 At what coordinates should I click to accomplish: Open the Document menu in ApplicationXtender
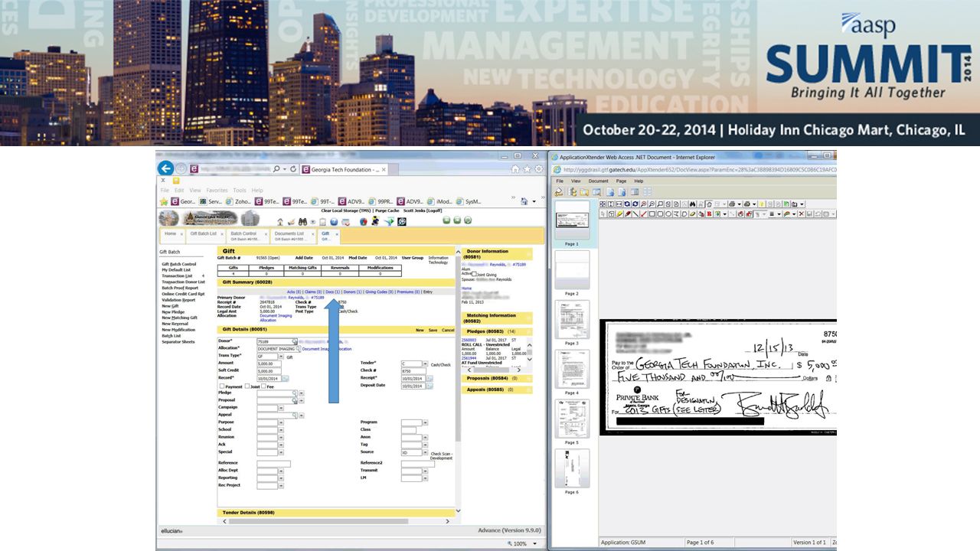click(599, 181)
